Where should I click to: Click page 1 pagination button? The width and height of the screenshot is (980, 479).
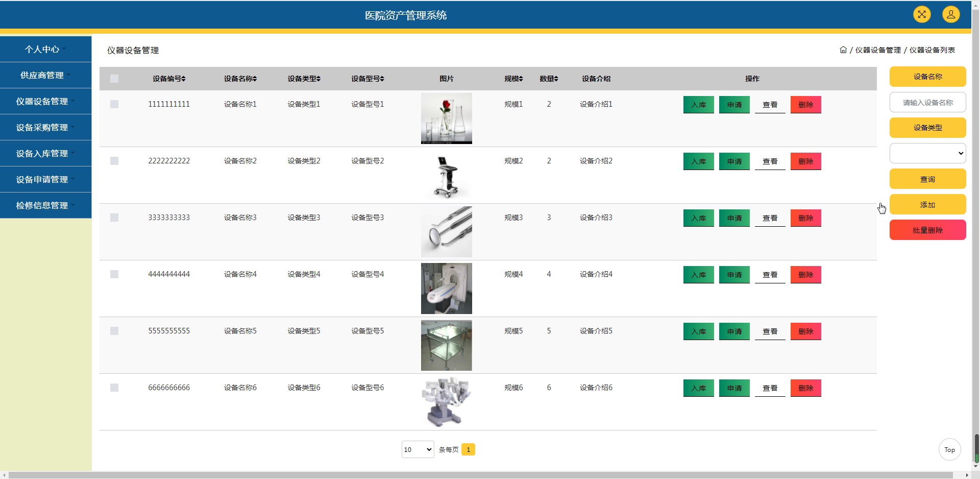pos(468,449)
